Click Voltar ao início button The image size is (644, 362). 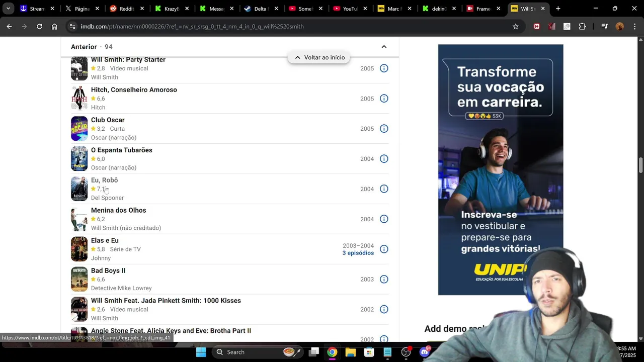click(319, 57)
